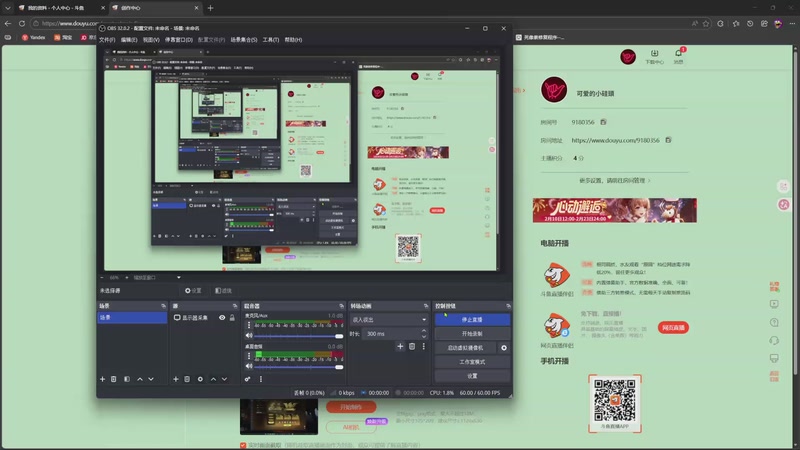Delete selected source with trash icon

point(187,379)
